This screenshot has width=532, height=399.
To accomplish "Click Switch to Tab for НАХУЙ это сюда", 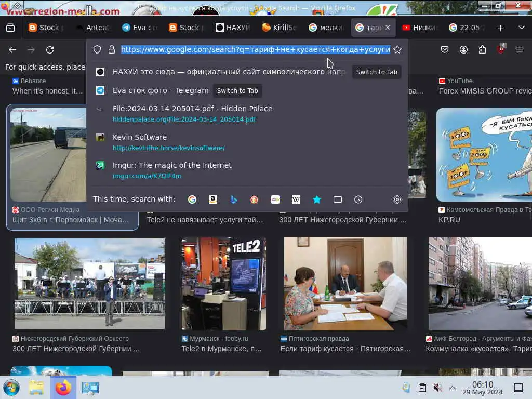I will click(377, 72).
